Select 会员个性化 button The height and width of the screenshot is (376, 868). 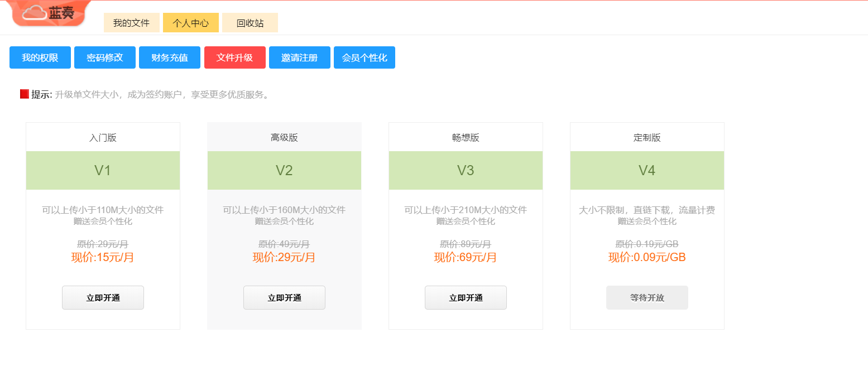click(x=364, y=57)
